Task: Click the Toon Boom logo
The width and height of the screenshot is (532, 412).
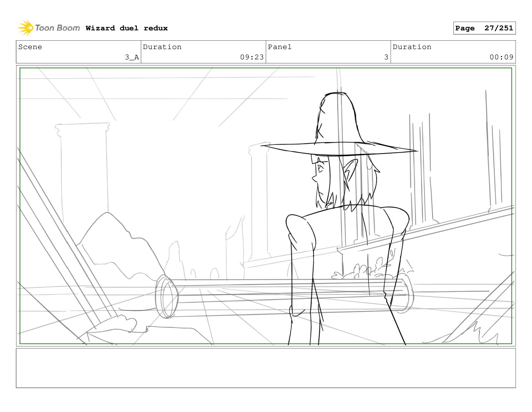Action: pyautogui.click(x=48, y=28)
